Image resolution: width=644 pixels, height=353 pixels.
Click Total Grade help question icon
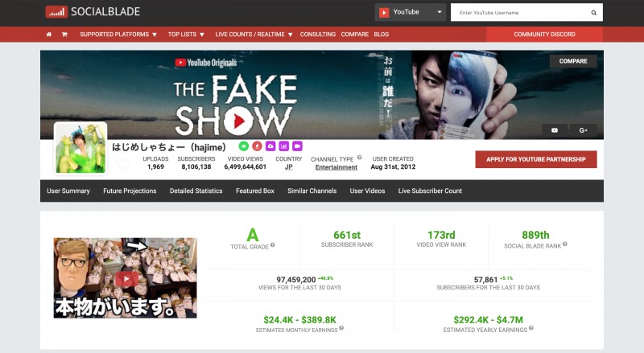273,245
